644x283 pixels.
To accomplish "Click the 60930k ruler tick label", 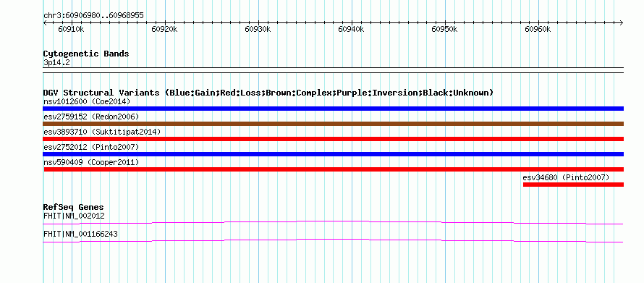I will 258,29.
